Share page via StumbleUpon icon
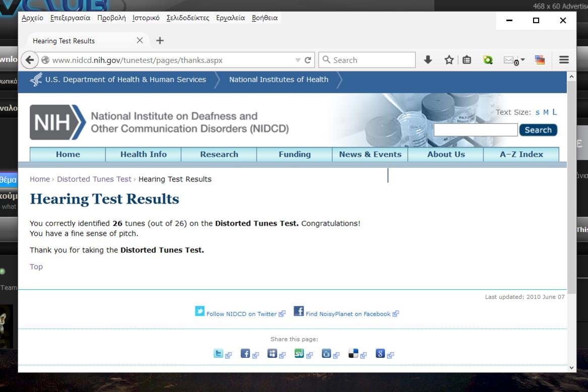 click(x=299, y=354)
